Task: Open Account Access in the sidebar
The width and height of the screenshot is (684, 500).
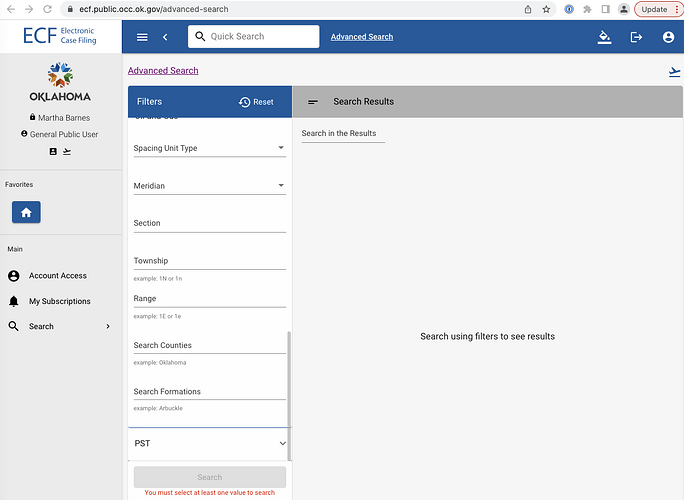Action: point(58,276)
